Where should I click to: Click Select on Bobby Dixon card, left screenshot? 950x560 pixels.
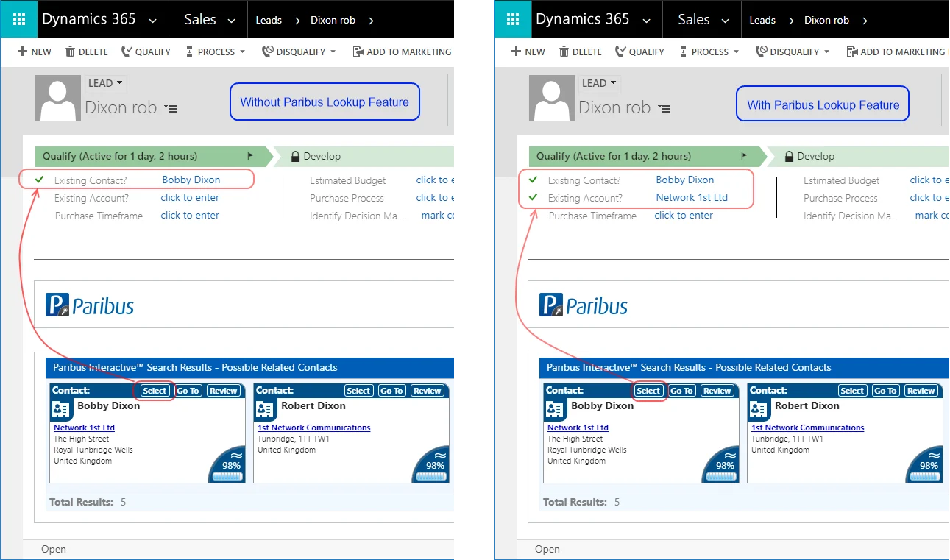click(155, 391)
